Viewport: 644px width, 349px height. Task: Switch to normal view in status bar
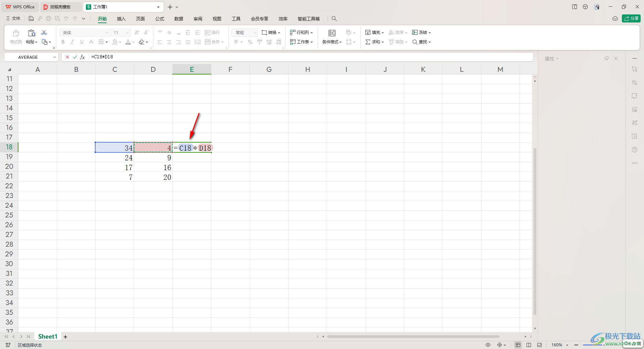click(518, 345)
